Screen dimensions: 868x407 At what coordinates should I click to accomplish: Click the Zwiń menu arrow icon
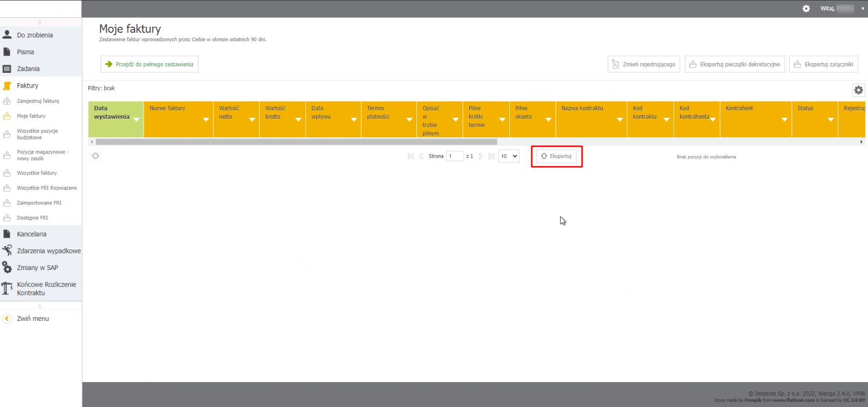(x=7, y=318)
